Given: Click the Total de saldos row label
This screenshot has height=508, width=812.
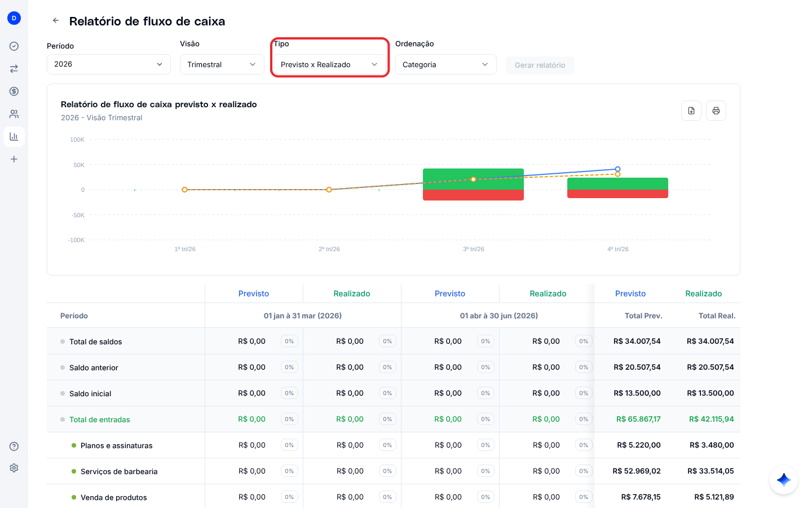Looking at the screenshot, I should coord(95,341).
